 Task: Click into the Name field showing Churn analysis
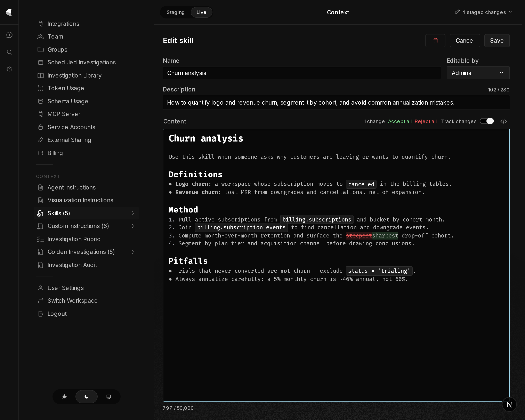coord(301,73)
